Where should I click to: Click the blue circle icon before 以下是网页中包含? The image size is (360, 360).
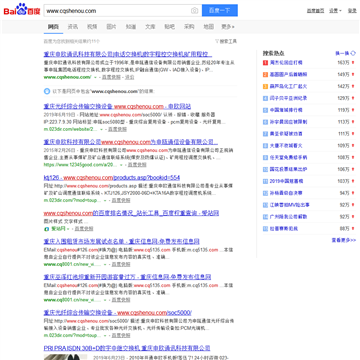47,91
